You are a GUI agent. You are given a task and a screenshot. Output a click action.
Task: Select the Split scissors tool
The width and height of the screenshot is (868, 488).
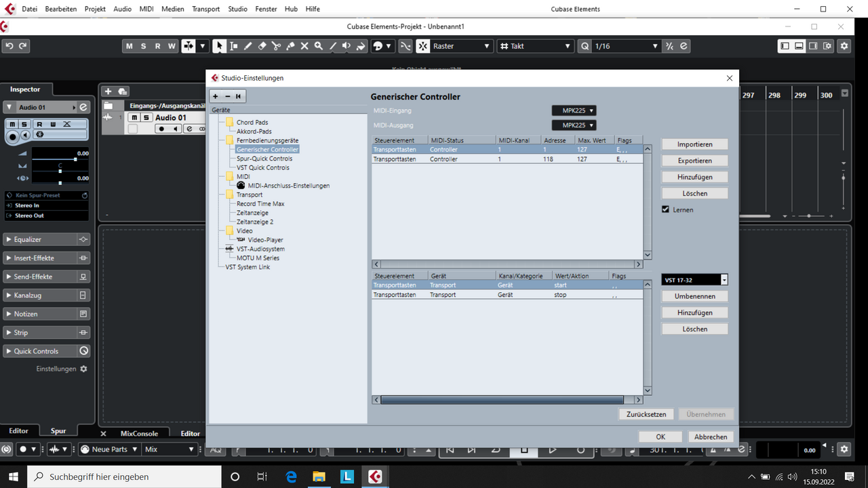276,46
